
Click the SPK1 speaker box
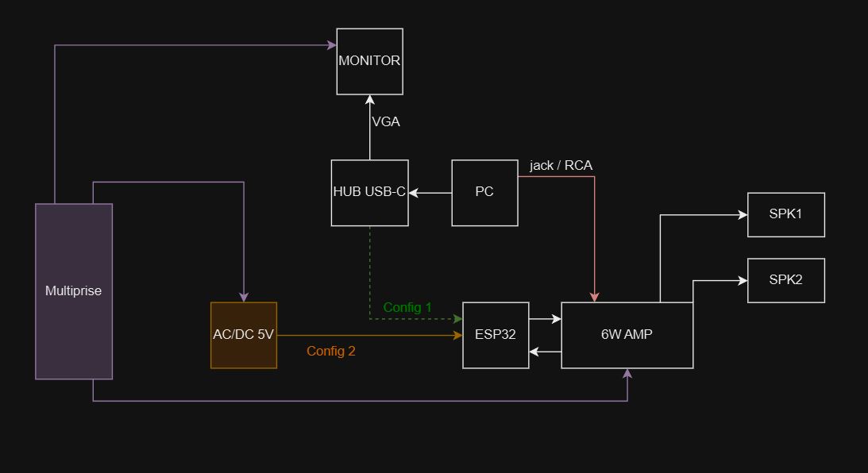[785, 214]
